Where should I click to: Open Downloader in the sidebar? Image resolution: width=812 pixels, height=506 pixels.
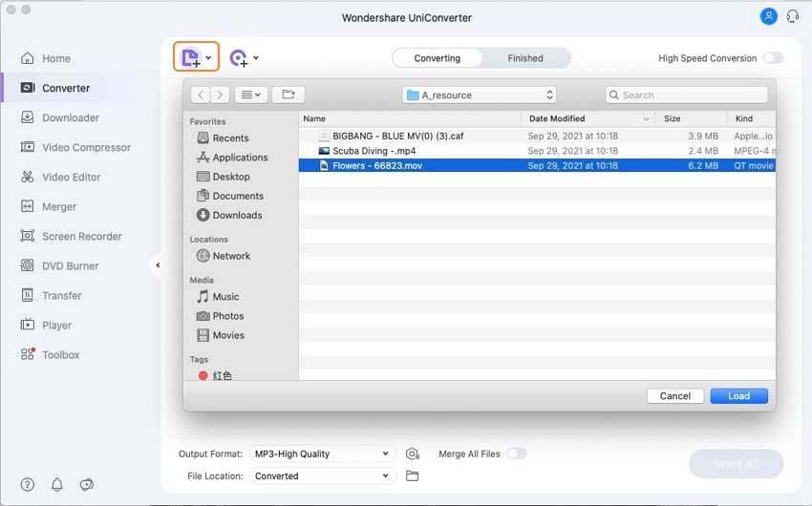coord(59,117)
